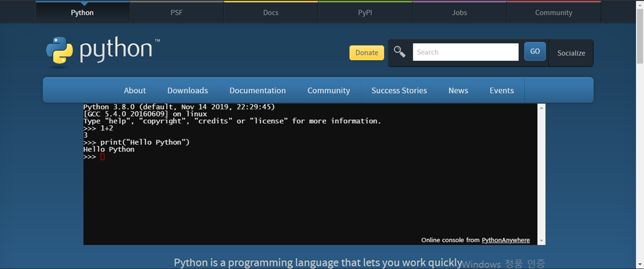Click the console scrollbar down arrow
The image size is (644, 269).
[542, 241]
